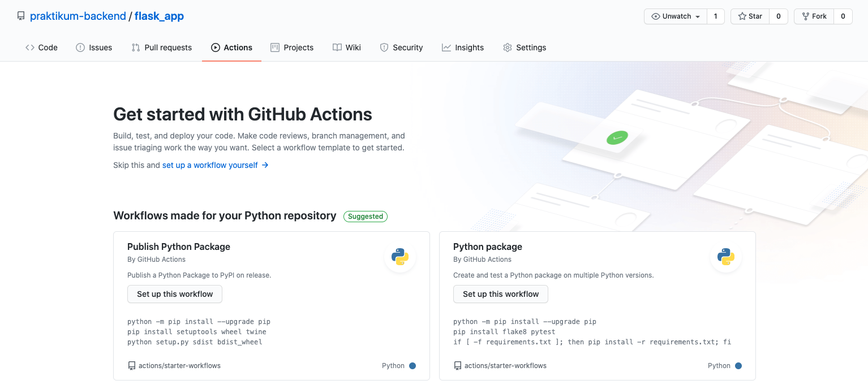Click the repository book icon beside praktikum-backend
Image resolution: width=868 pixels, height=389 pixels.
tap(21, 16)
